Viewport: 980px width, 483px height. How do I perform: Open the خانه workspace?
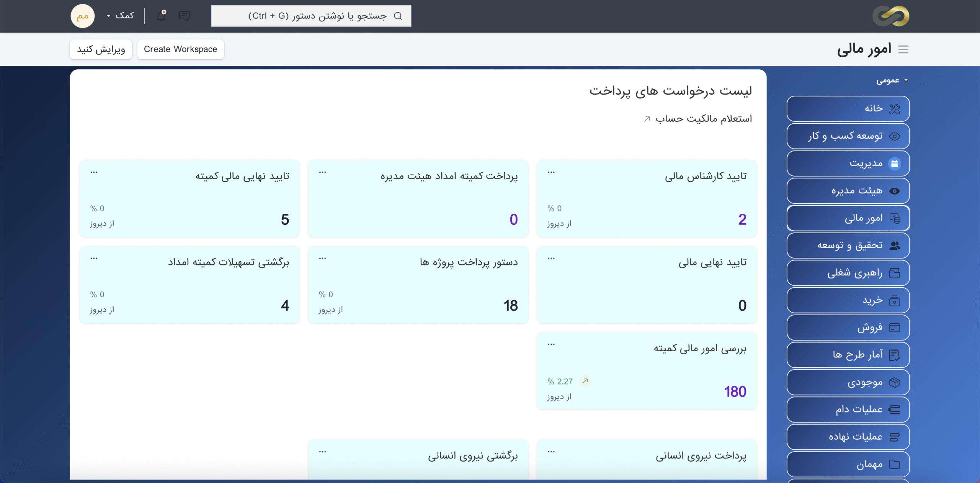[x=848, y=109]
